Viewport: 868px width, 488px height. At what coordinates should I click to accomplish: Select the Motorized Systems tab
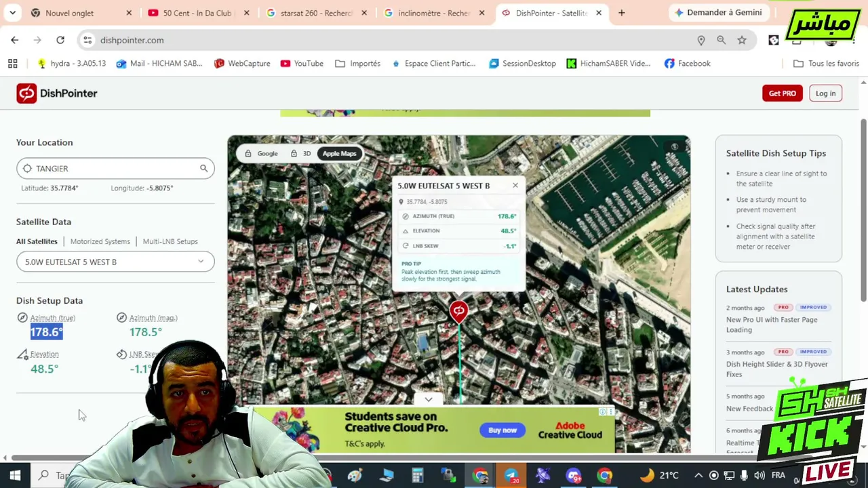tap(100, 241)
